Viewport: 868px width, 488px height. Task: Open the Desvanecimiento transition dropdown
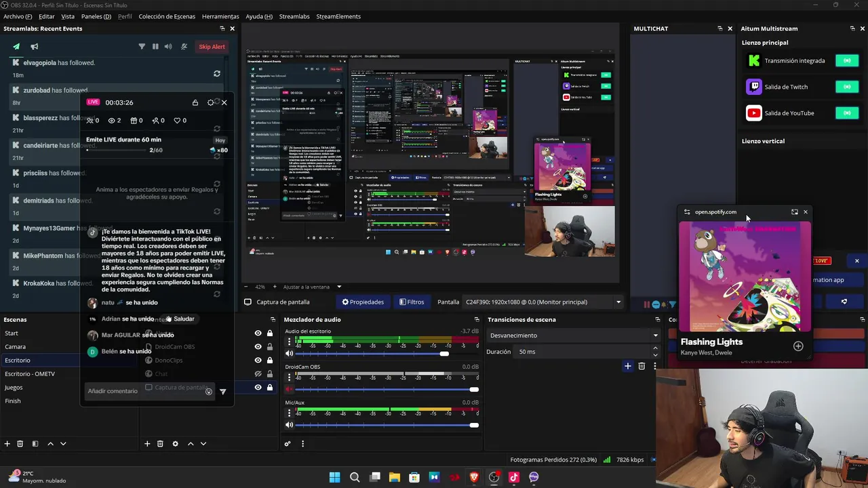tap(574, 335)
